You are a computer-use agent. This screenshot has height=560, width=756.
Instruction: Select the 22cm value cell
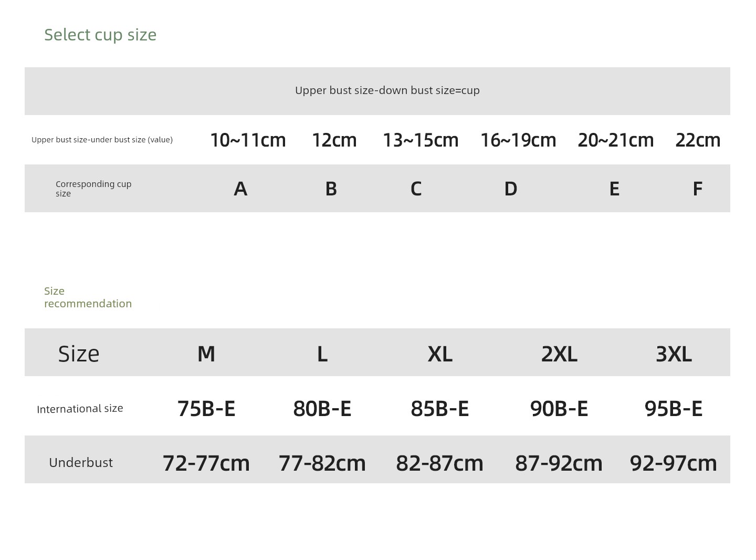pos(698,140)
